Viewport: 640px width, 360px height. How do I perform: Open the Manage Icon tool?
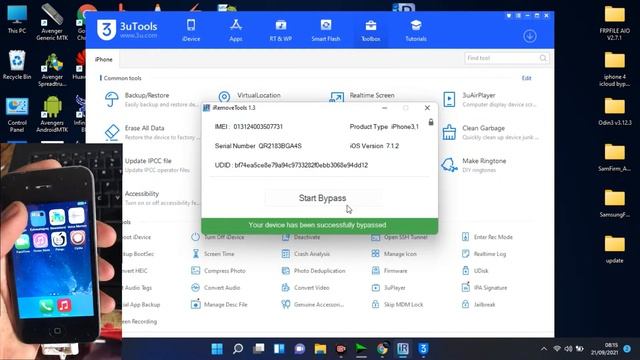click(x=394, y=254)
